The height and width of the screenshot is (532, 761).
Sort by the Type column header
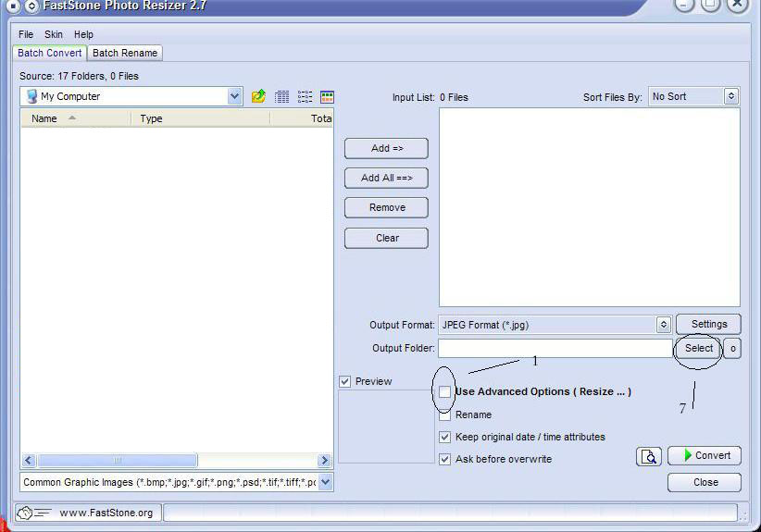pos(201,118)
